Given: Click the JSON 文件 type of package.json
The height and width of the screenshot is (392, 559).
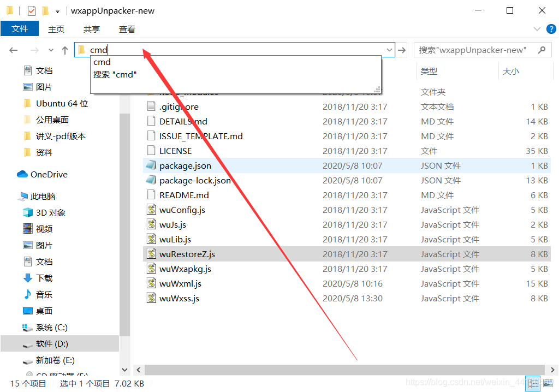Looking at the screenshot, I should (441, 165).
